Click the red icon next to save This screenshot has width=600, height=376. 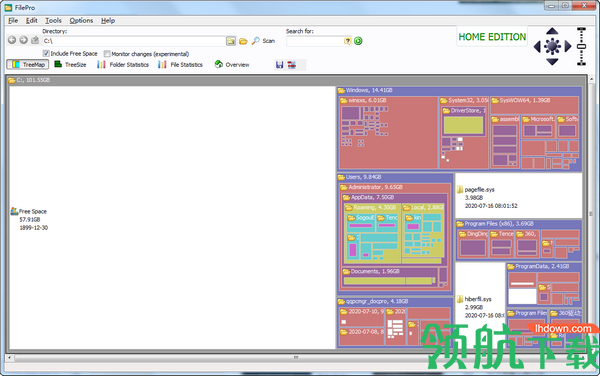click(x=292, y=65)
